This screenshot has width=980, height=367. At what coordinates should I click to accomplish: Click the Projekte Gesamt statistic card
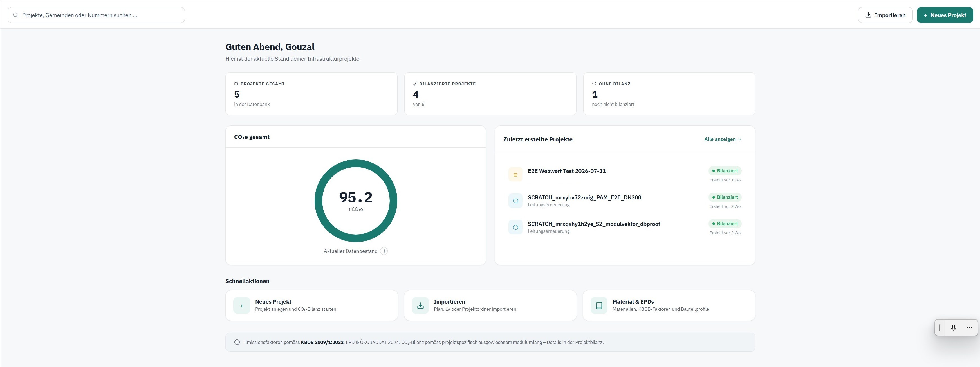311,94
